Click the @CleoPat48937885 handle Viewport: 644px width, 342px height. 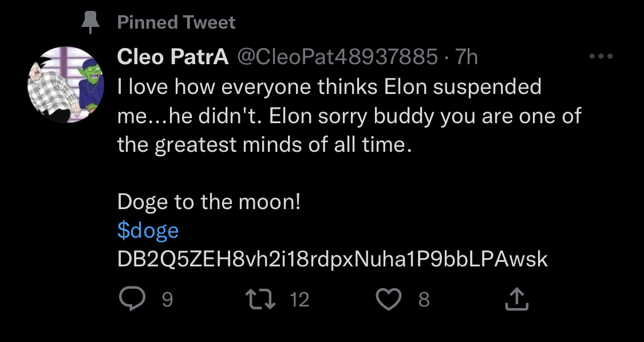(337, 56)
